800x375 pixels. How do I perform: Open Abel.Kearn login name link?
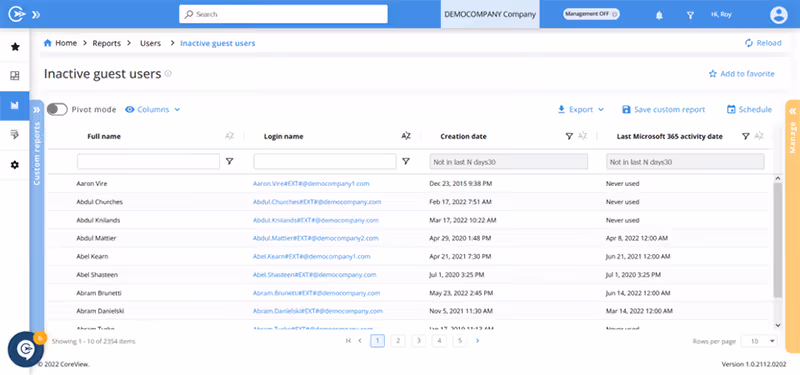(x=311, y=256)
